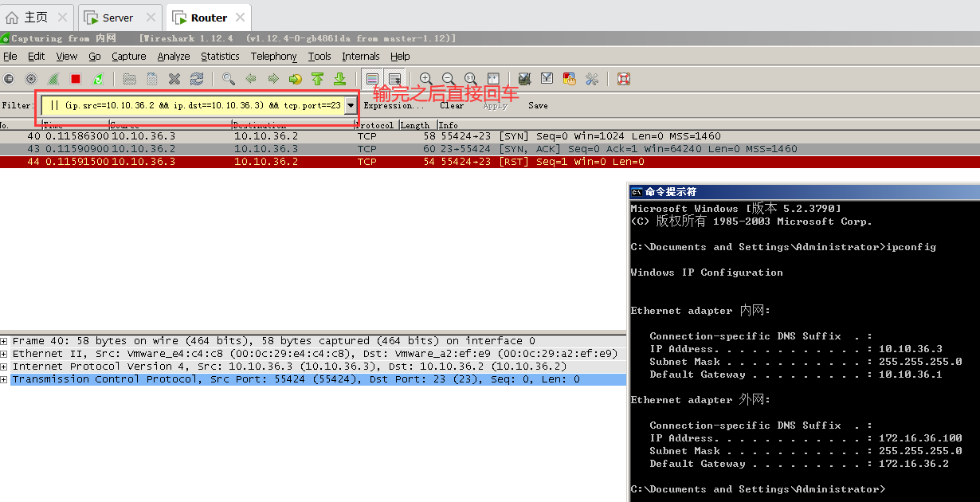
Task: Expand Internet Protocol Version 4 node
Action: pyautogui.click(x=4, y=367)
